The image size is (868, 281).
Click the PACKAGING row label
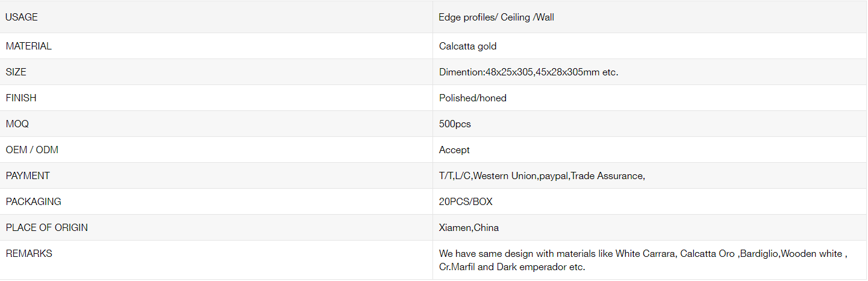pos(34,201)
